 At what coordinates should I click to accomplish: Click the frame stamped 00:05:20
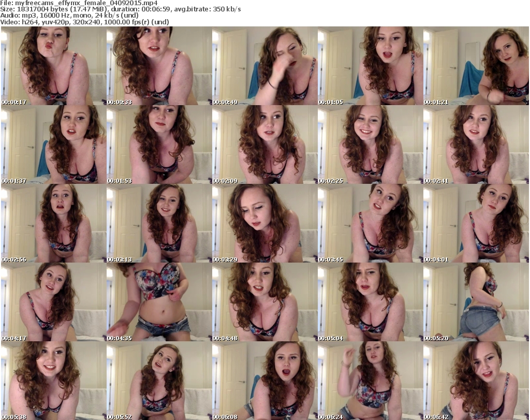(x=476, y=302)
